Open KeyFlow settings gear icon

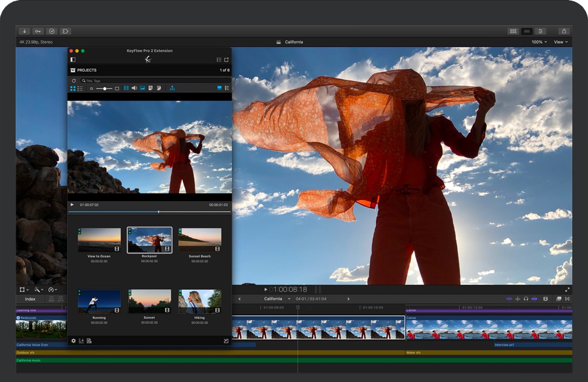click(74, 341)
